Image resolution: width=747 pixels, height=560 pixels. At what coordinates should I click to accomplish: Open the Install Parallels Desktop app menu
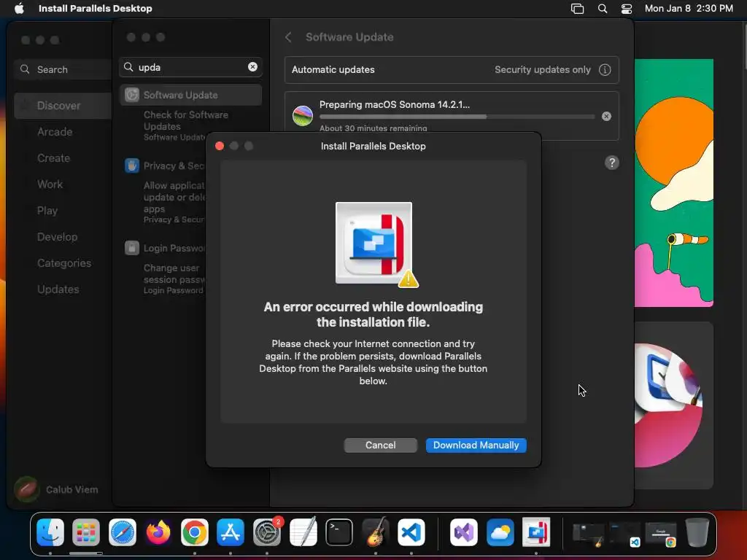96,8
